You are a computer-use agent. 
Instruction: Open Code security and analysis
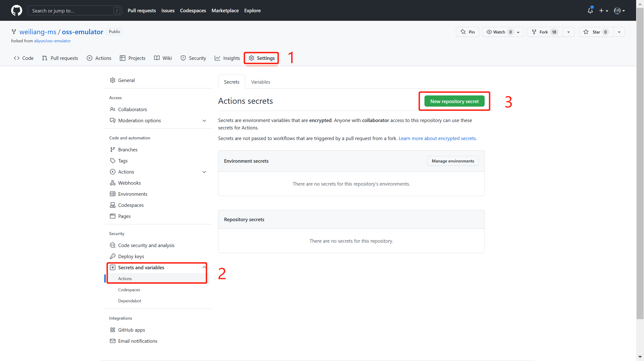click(x=146, y=245)
